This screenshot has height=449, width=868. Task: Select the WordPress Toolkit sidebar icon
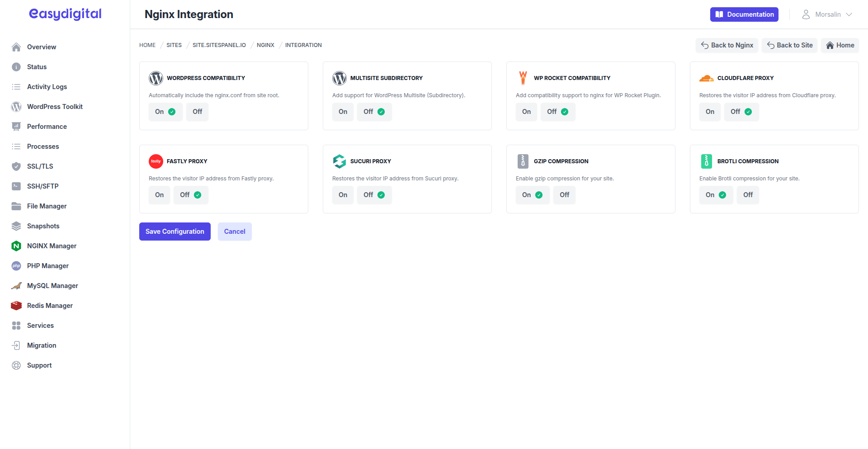(x=16, y=106)
